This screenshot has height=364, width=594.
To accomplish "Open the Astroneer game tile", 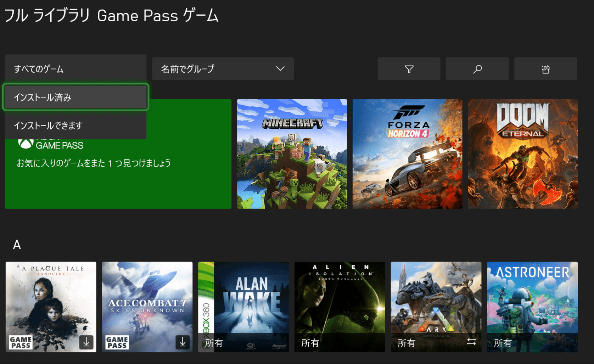I will 532,307.
